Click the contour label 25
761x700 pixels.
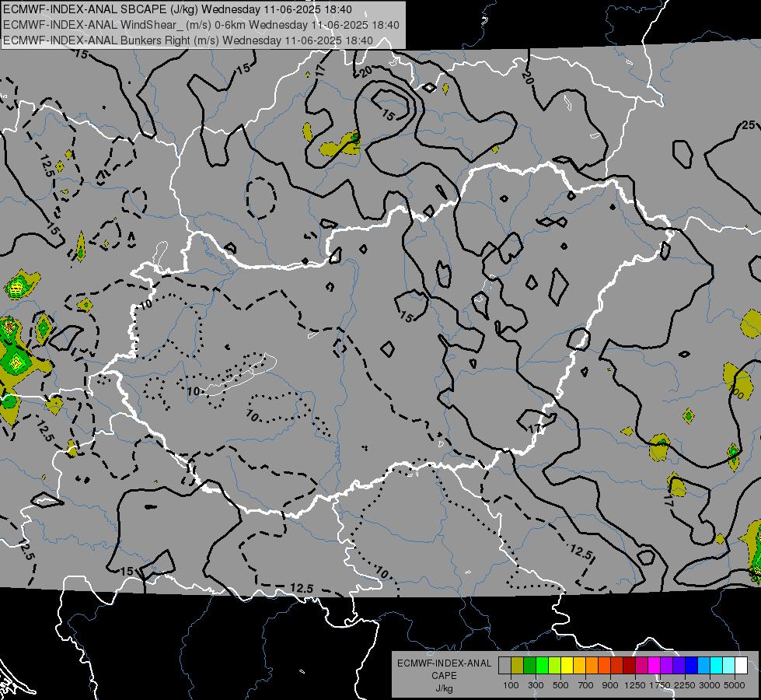[748, 125]
